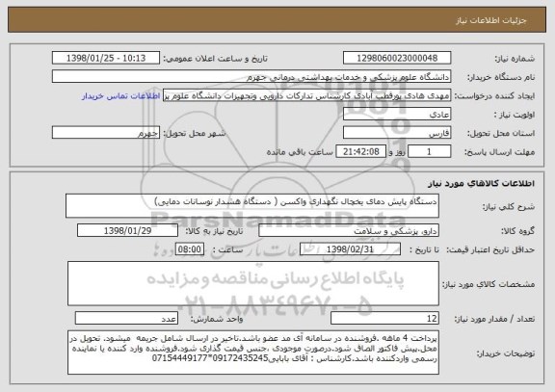This screenshot has height=392, width=555.
Task: Click the empty goods specification text area
Action: (253, 283)
